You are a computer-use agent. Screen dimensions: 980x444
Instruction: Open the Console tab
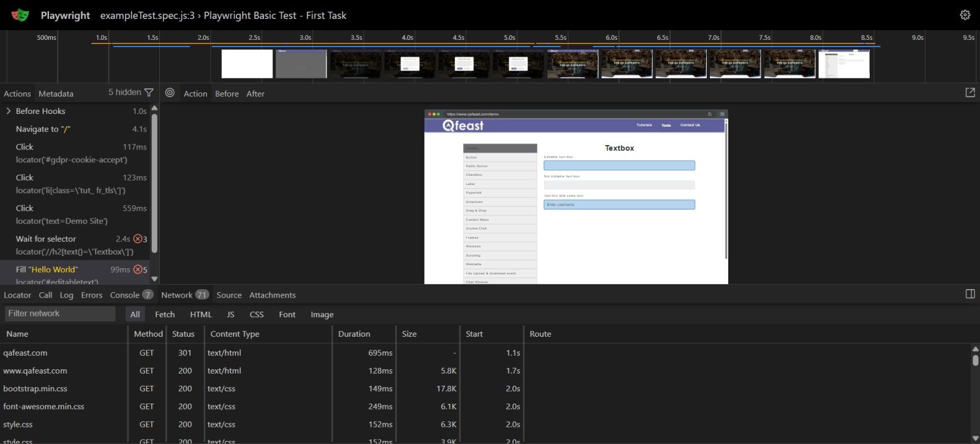(125, 295)
